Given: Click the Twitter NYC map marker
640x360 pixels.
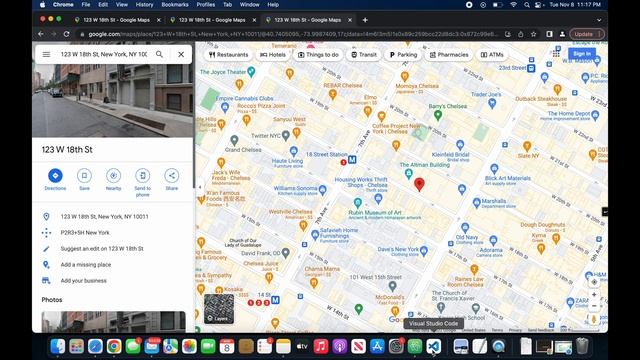Looking at the screenshot, I should (286, 135).
